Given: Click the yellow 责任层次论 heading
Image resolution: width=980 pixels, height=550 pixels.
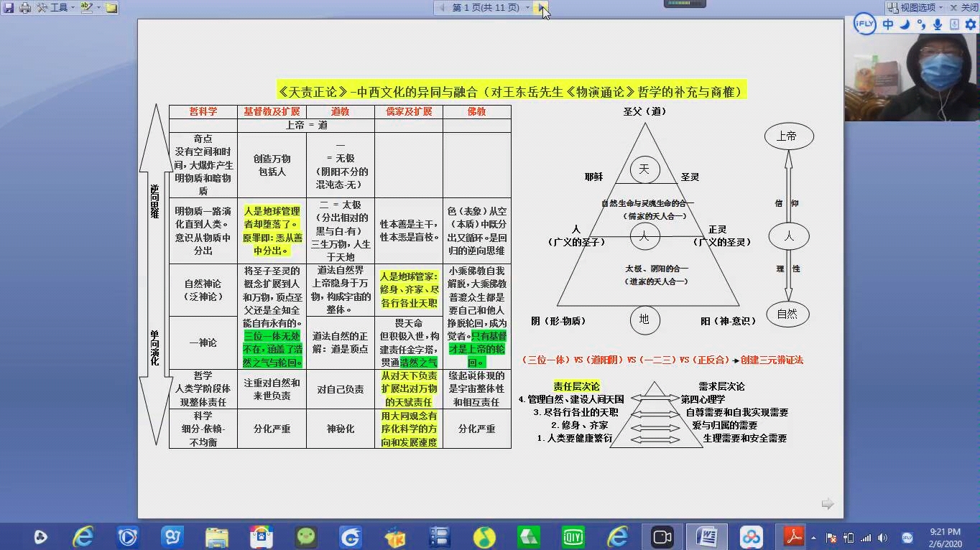Looking at the screenshot, I should click(x=576, y=386).
